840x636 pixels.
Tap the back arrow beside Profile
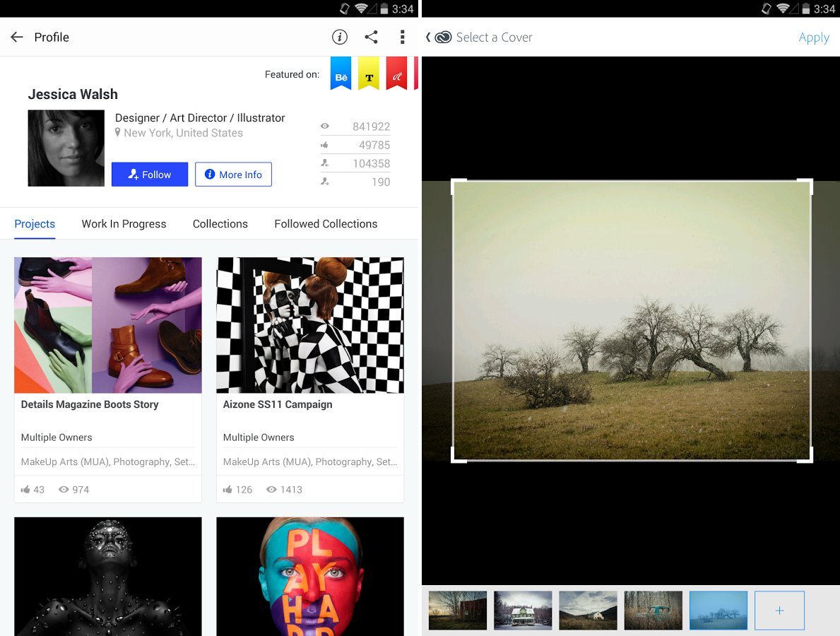pyautogui.click(x=17, y=37)
